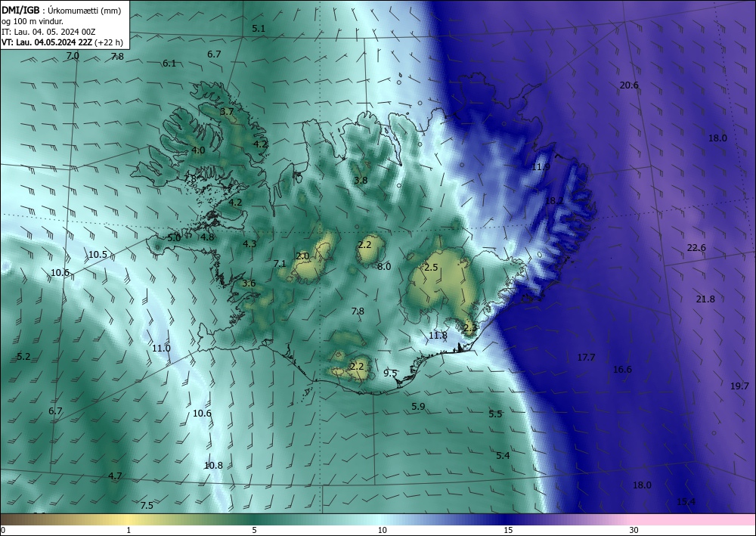Select the 7.0 value label

[73, 56]
